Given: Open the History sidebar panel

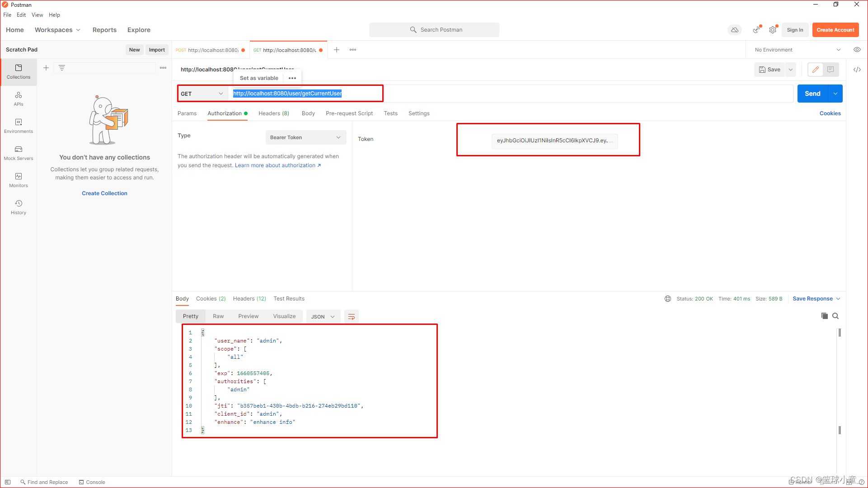Looking at the screenshot, I should 19,207.
